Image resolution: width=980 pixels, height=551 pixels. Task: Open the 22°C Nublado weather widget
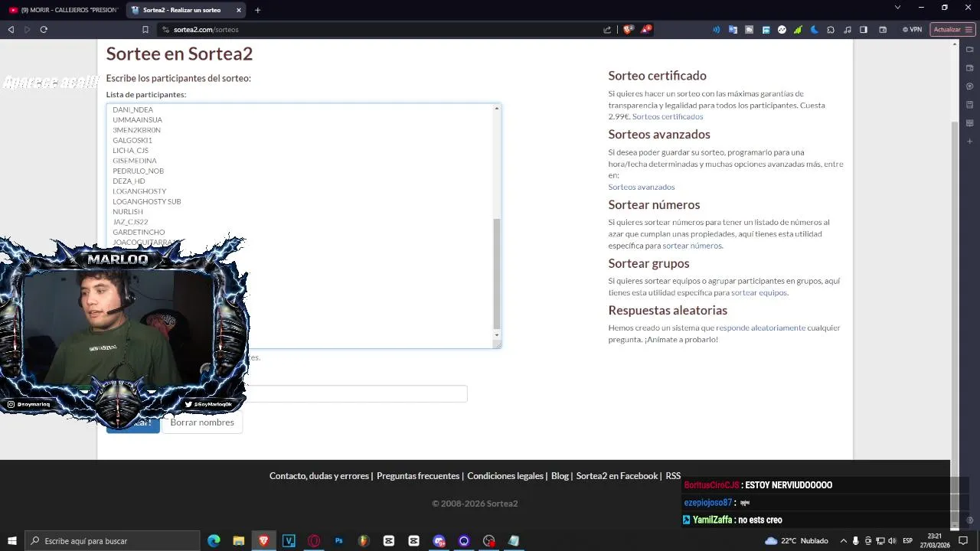[x=797, y=541]
